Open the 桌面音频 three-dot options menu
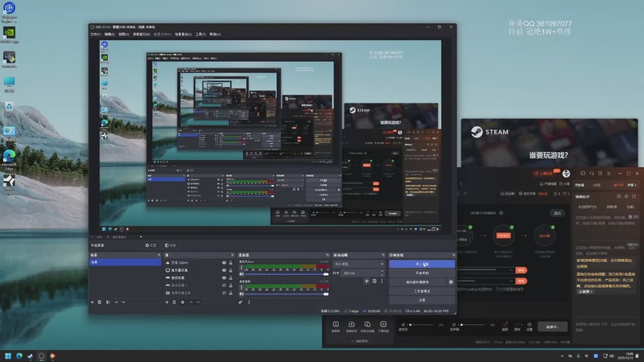 242,287
